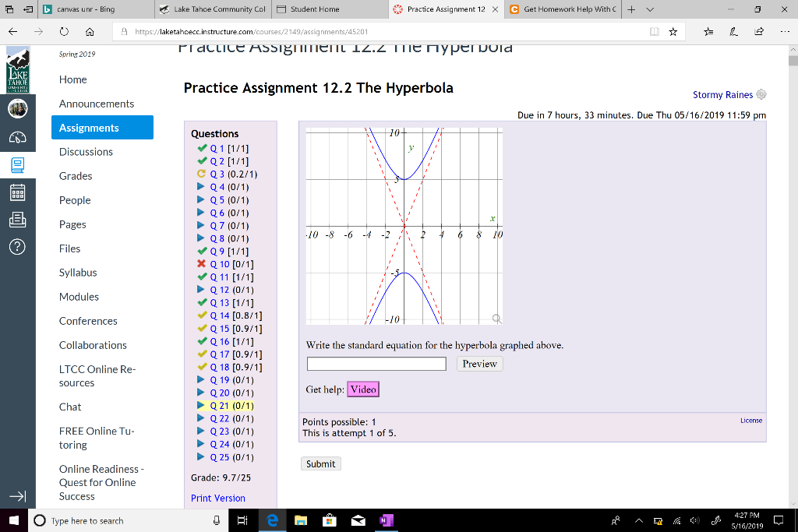Open the Calendar icon in Canvas sidebar
Screen dimensions: 798x532
[x=17, y=192]
